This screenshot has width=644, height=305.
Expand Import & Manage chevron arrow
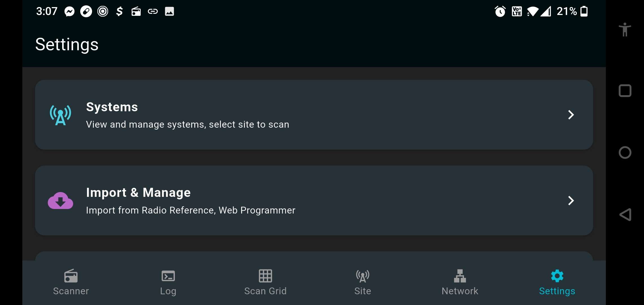tap(571, 201)
